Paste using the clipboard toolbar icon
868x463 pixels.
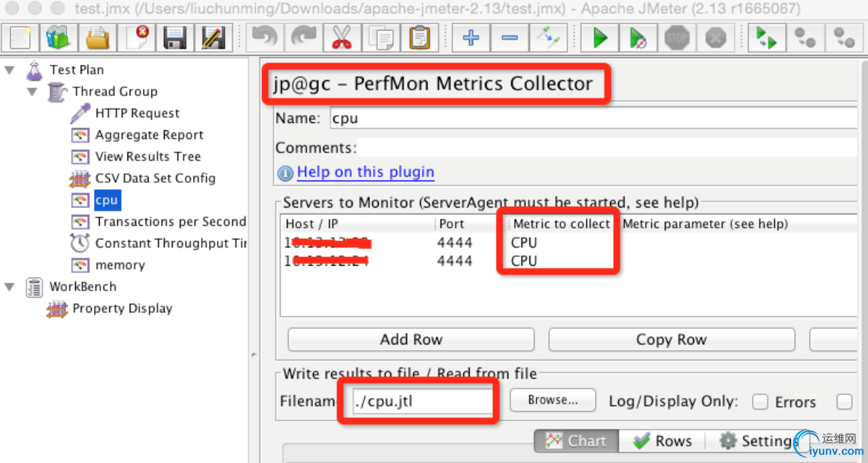pyautogui.click(x=419, y=38)
